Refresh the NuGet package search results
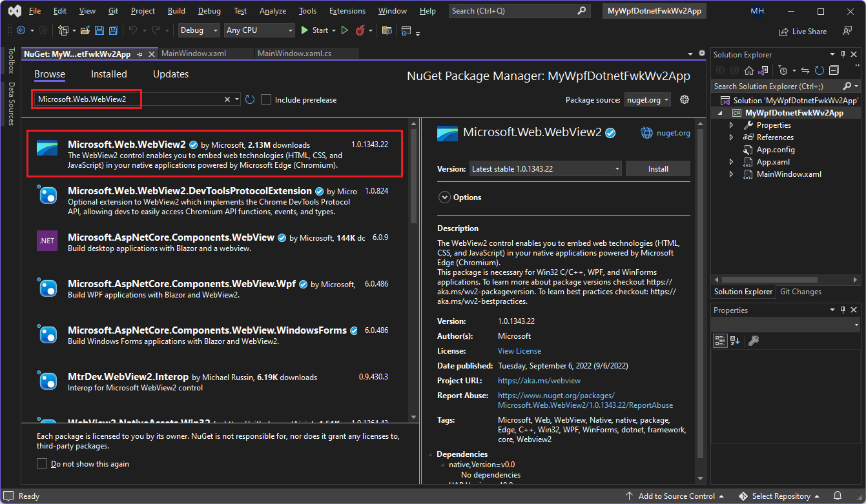The image size is (866, 504). pos(251,99)
